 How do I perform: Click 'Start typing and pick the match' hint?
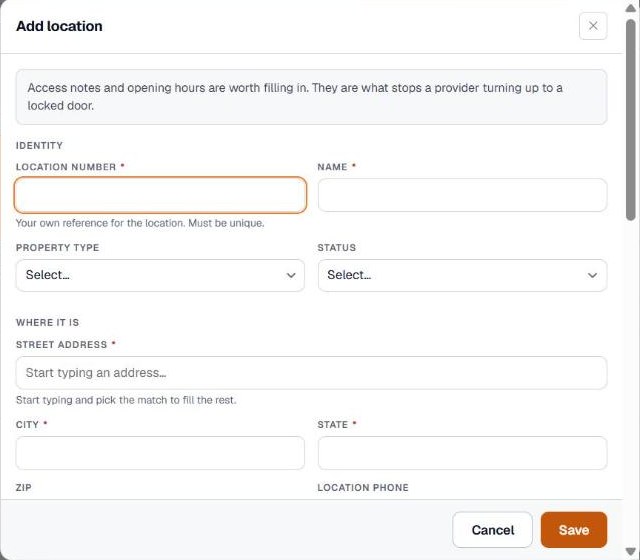pyautogui.click(x=126, y=400)
